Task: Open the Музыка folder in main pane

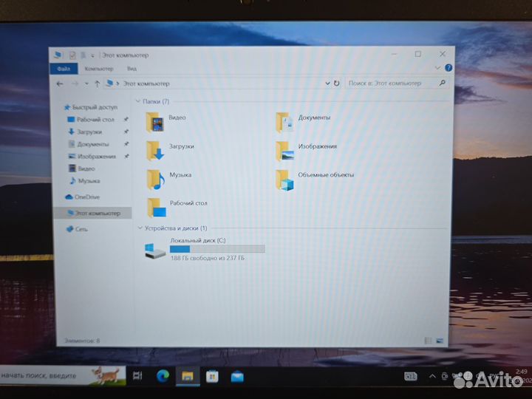Action: click(x=169, y=179)
